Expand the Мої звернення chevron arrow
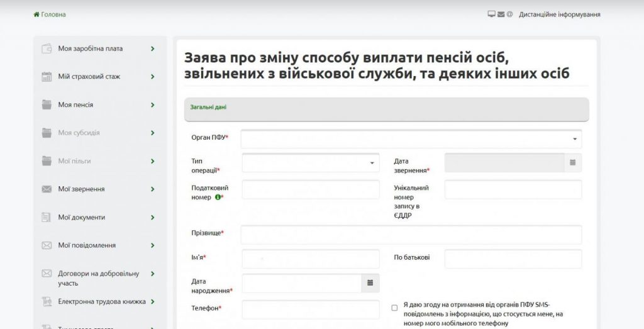This screenshot has width=644, height=329. click(152, 189)
